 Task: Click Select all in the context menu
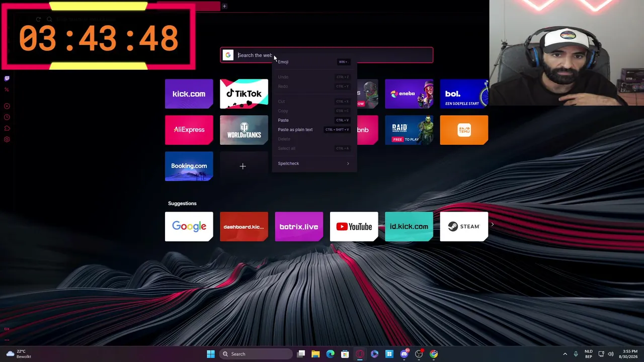click(x=313, y=148)
